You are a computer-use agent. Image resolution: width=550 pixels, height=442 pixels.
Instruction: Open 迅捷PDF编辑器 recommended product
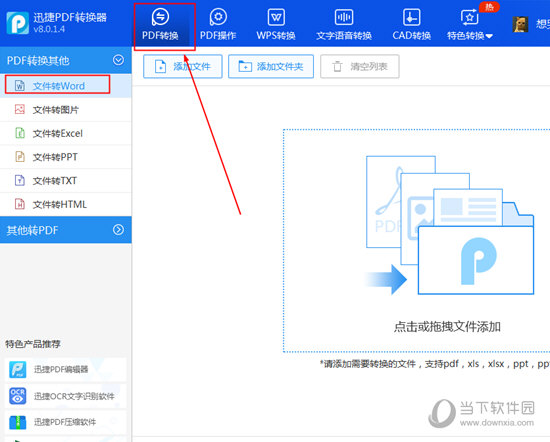[x=65, y=369]
